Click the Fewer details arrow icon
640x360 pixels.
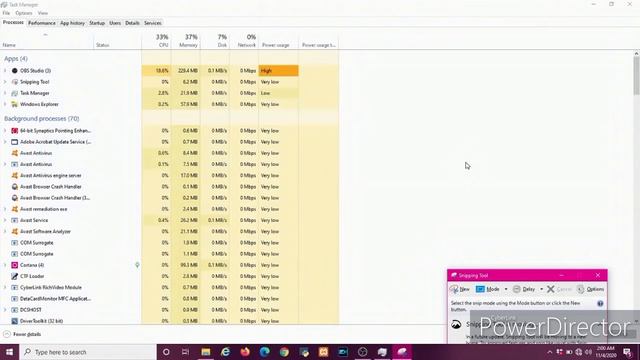(7, 334)
